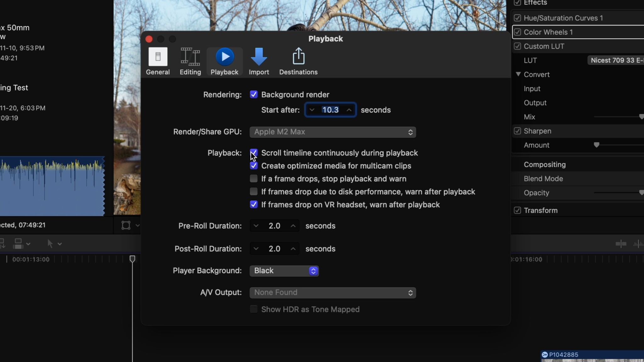Click the Start after 10.3 field
This screenshot has width=644, height=362.
click(x=330, y=110)
